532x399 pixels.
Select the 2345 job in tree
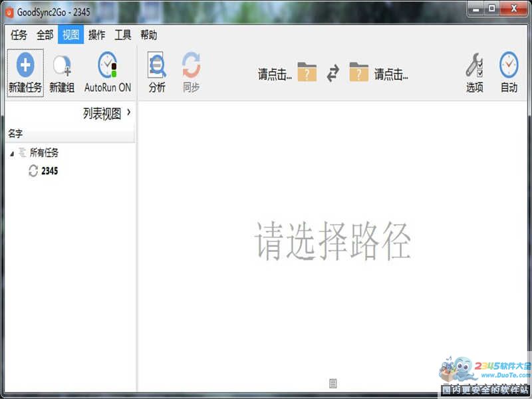(x=49, y=171)
